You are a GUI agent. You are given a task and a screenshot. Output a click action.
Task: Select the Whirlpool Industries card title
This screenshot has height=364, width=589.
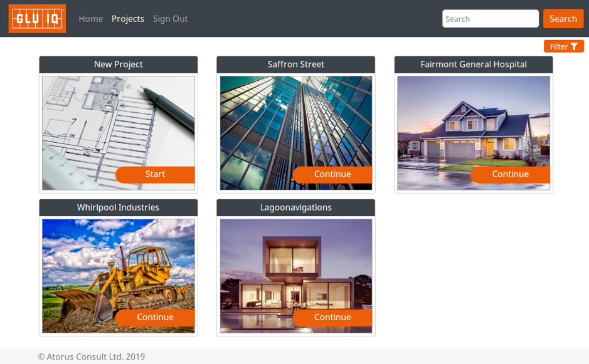[119, 207]
